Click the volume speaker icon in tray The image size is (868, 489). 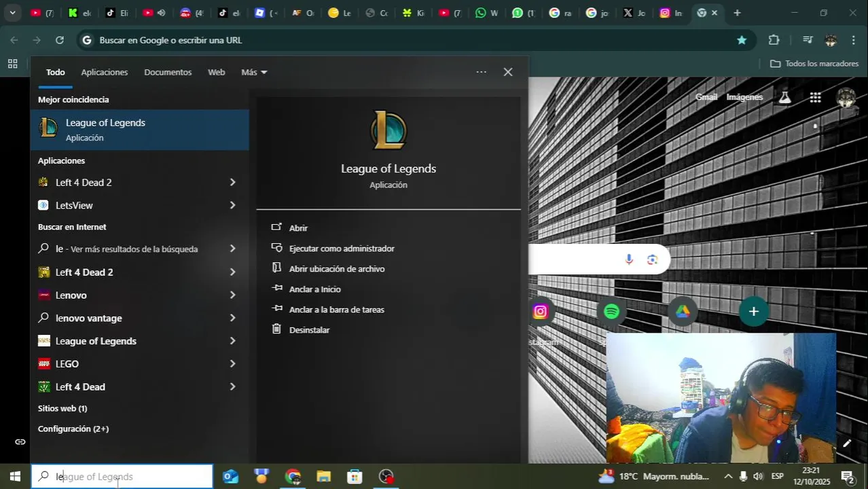pyautogui.click(x=758, y=477)
